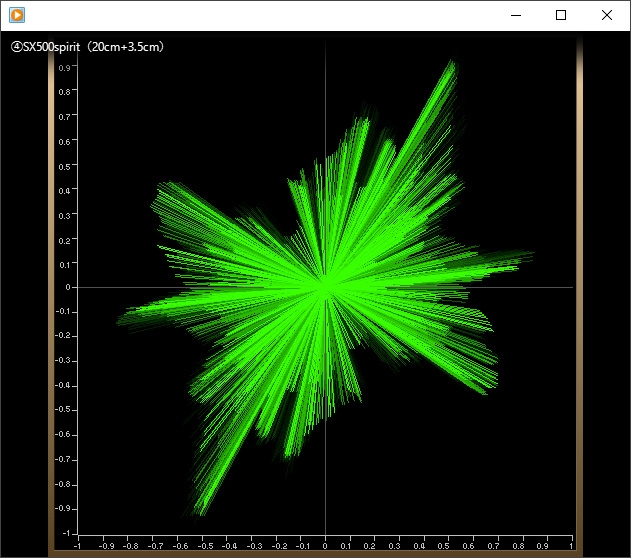Click the -0.7 label on vertical axis
The height and width of the screenshot is (558, 631).
[x=63, y=459]
